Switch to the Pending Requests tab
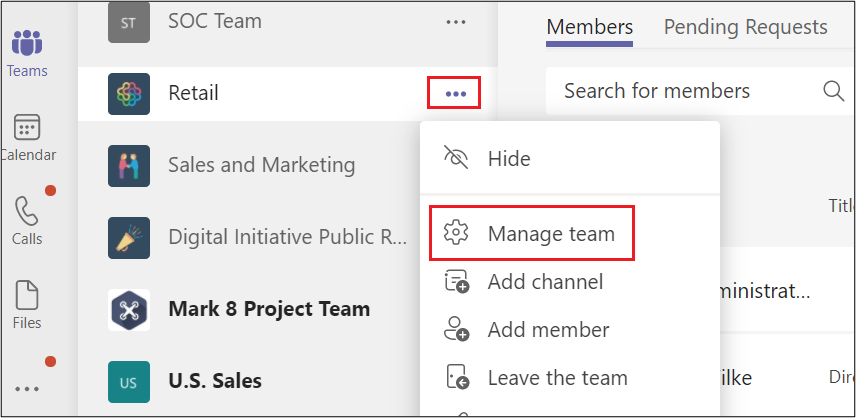This screenshot has height=418, width=856. click(x=745, y=27)
